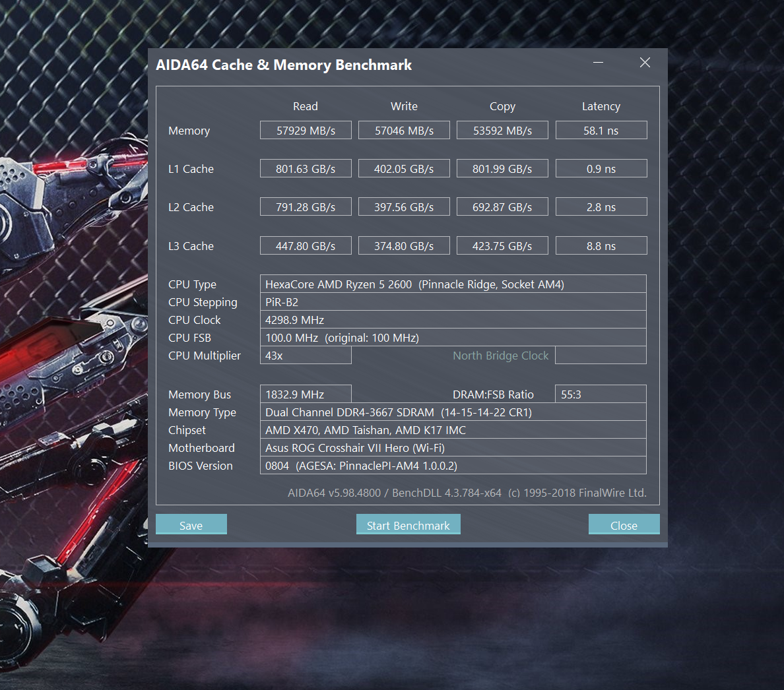Click the CPU Stepping field PiR-B2
This screenshot has width=784, height=690.
click(x=453, y=301)
